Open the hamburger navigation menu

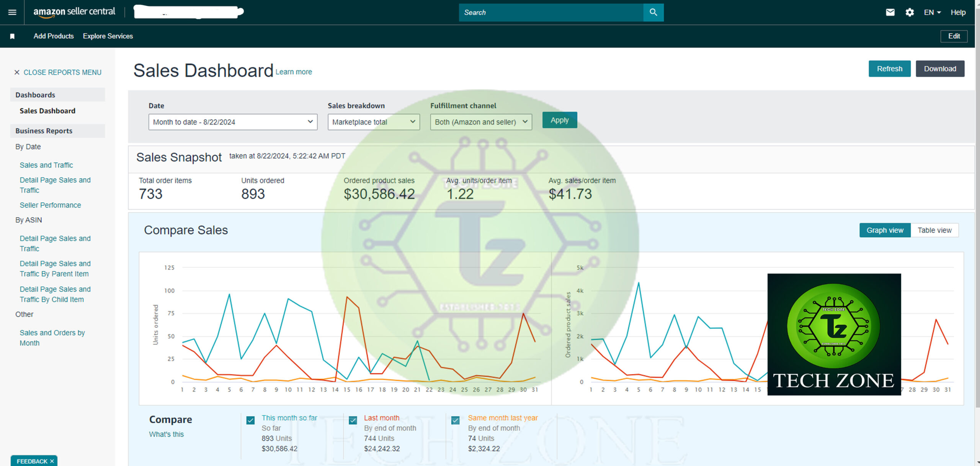point(12,12)
